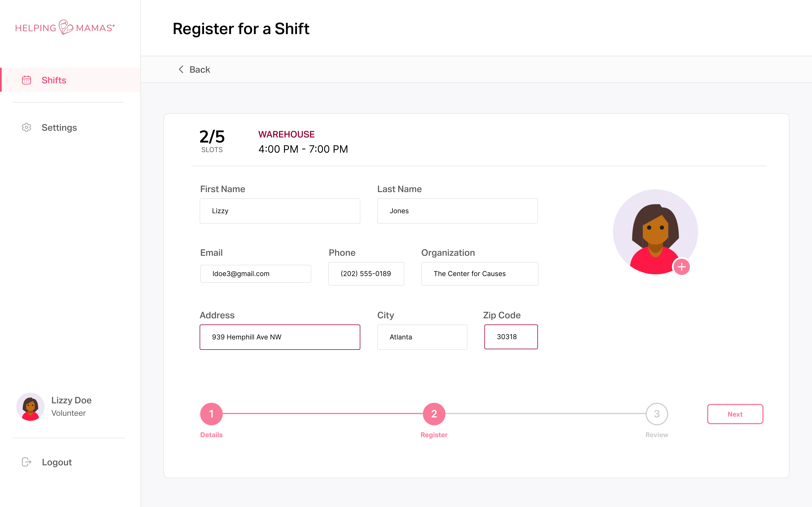Click the Logout link

(x=57, y=462)
